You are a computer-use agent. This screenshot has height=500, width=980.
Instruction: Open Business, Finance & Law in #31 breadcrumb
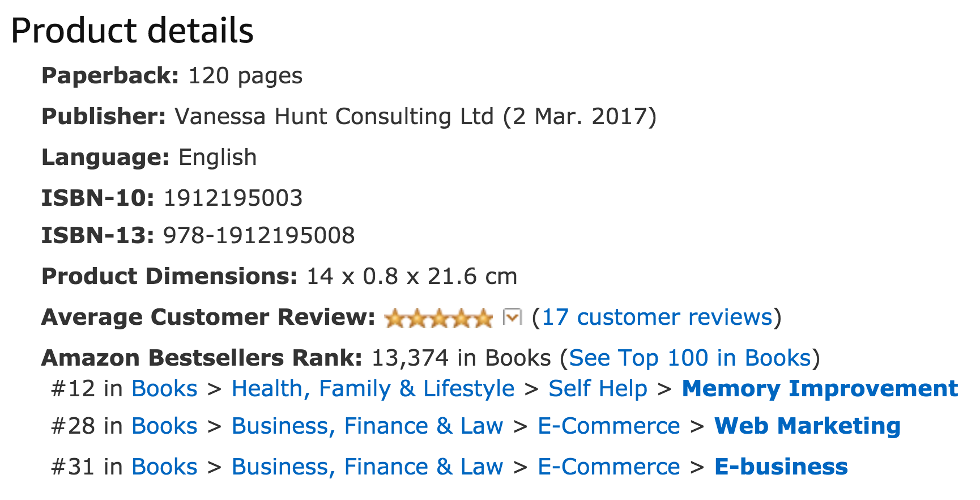pyautogui.click(x=367, y=467)
